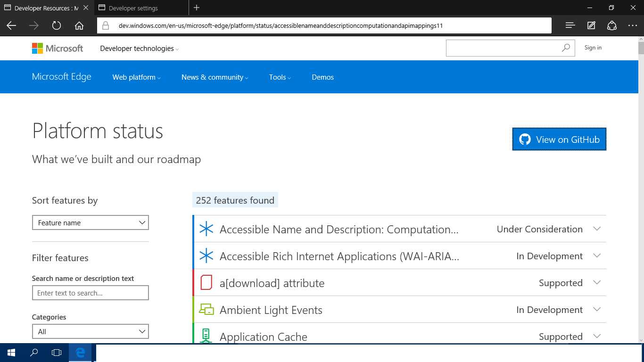
Task: Open the Web platform menu
Action: [x=136, y=77]
